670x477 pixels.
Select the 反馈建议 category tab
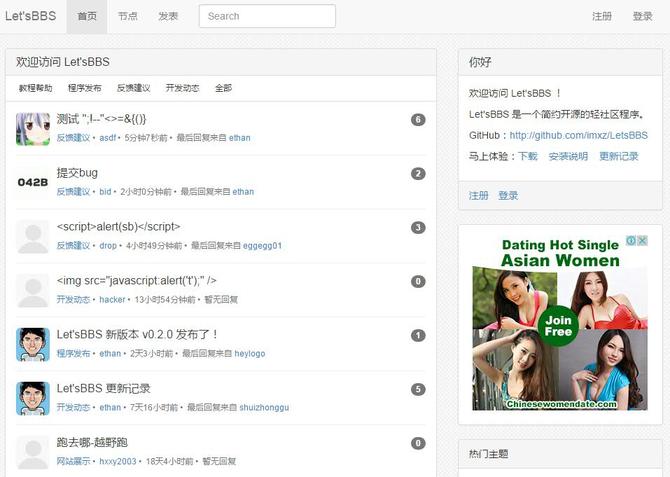133,88
